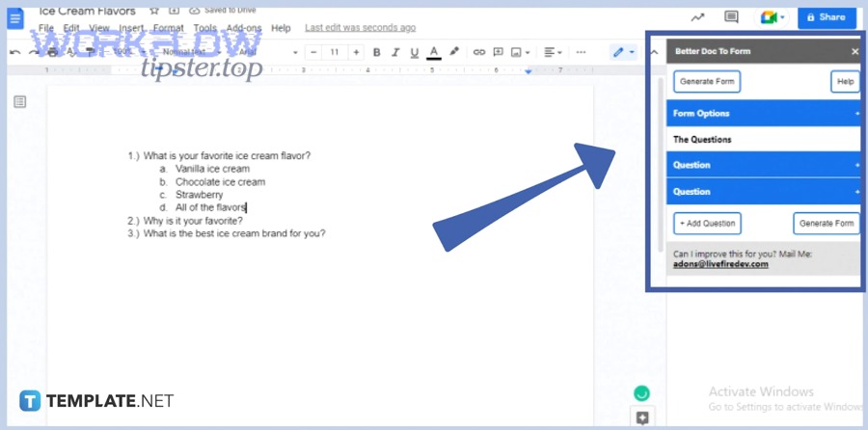Click the More toolbar options ellipsis
The image size is (868, 430).
[581, 53]
